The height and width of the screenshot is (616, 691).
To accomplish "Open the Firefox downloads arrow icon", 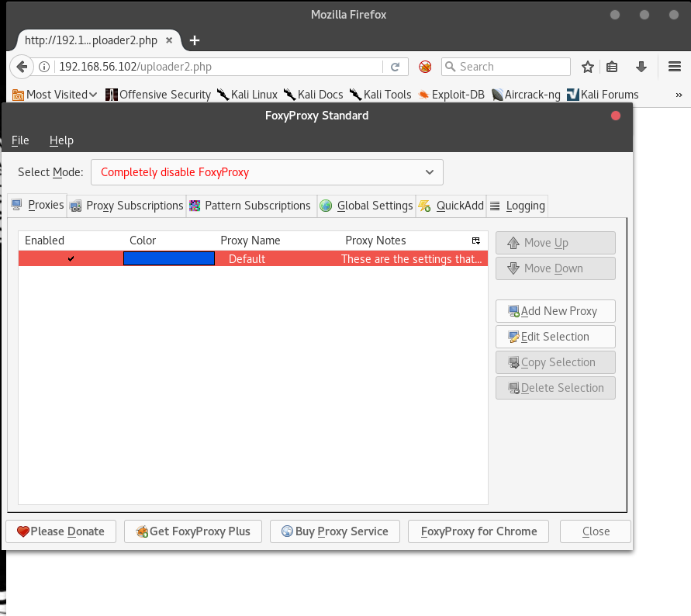I will [x=641, y=67].
